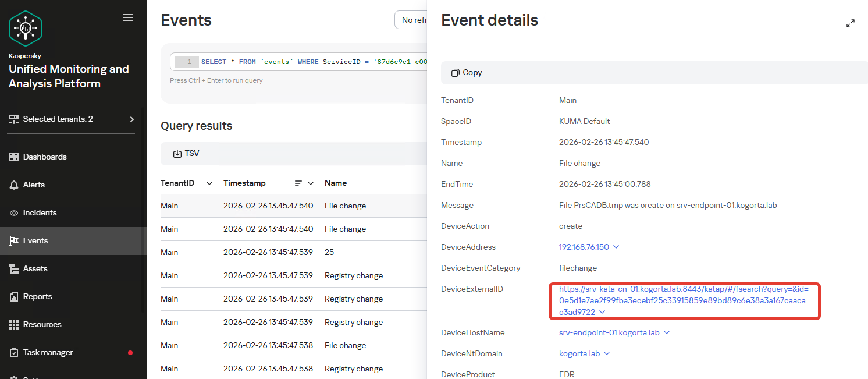The image size is (868, 379).
Task: Select the event row named 25
Action: coord(294,252)
